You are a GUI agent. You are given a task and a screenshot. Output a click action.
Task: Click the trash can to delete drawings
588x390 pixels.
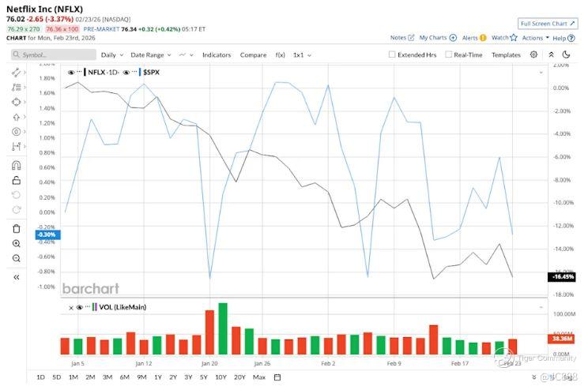(16, 228)
